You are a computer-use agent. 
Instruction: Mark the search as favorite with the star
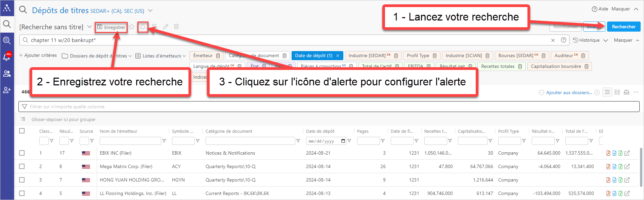tap(132, 27)
